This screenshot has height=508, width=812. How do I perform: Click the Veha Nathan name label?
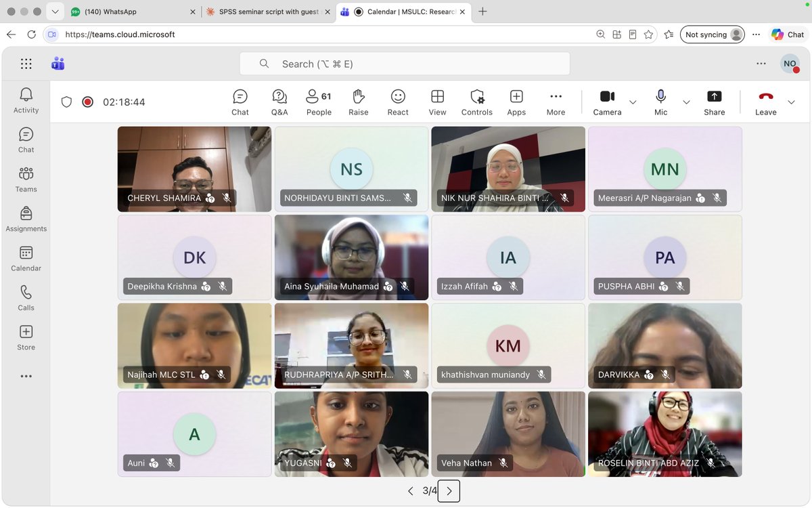point(467,463)
